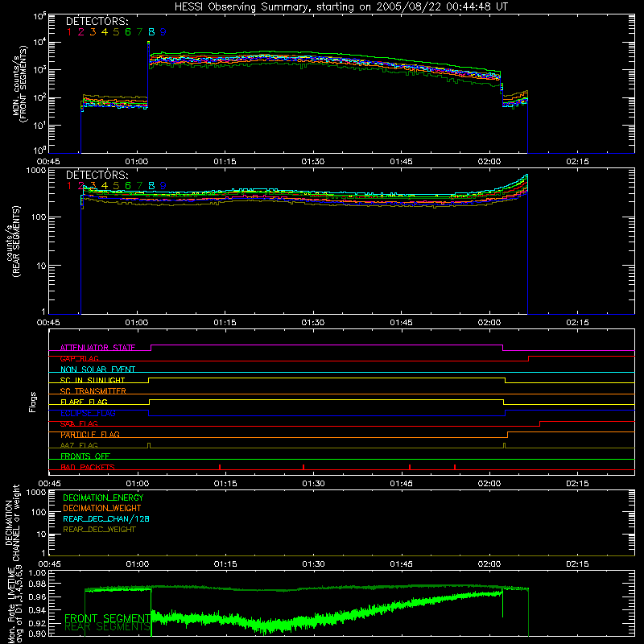Select magenta detector 2 in rear segments legend
This screenshot has height=644, width=644.
81,186
